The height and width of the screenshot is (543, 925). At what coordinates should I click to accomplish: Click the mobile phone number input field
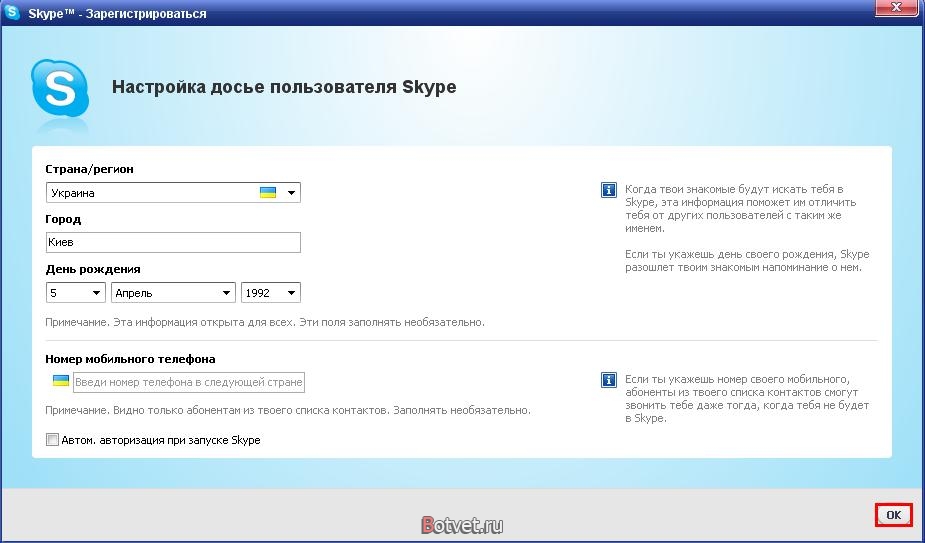(189, 382)
